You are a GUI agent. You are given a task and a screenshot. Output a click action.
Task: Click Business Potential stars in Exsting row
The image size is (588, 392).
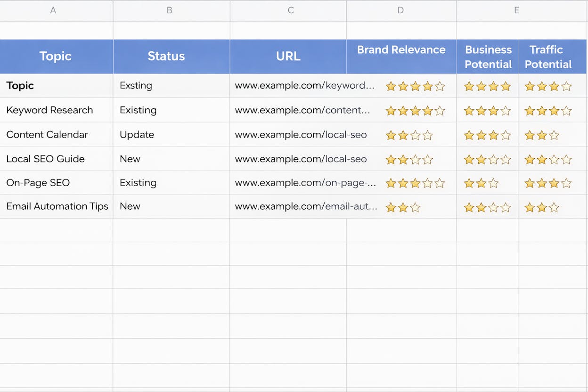[487, 86]
